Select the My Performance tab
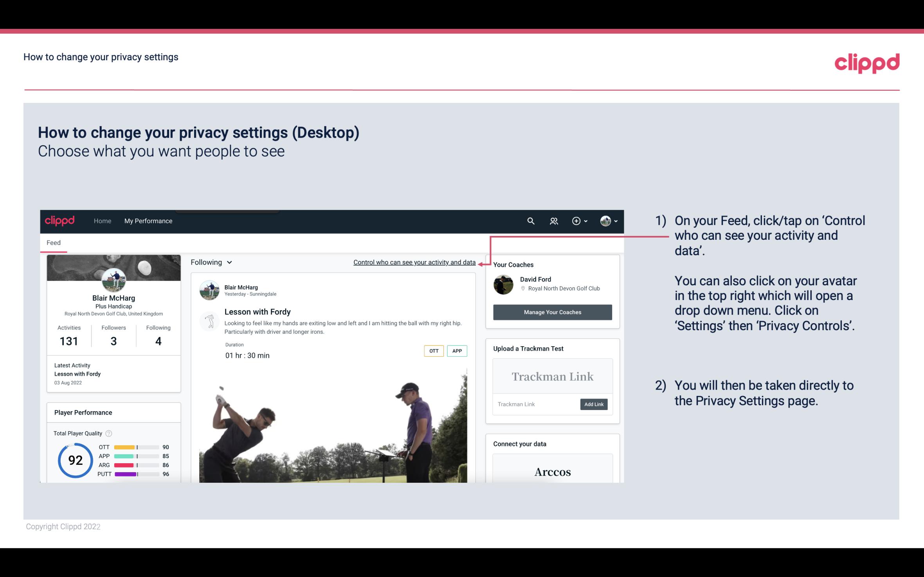This screenshot has width=924, height=577. (x=148, y=221)
